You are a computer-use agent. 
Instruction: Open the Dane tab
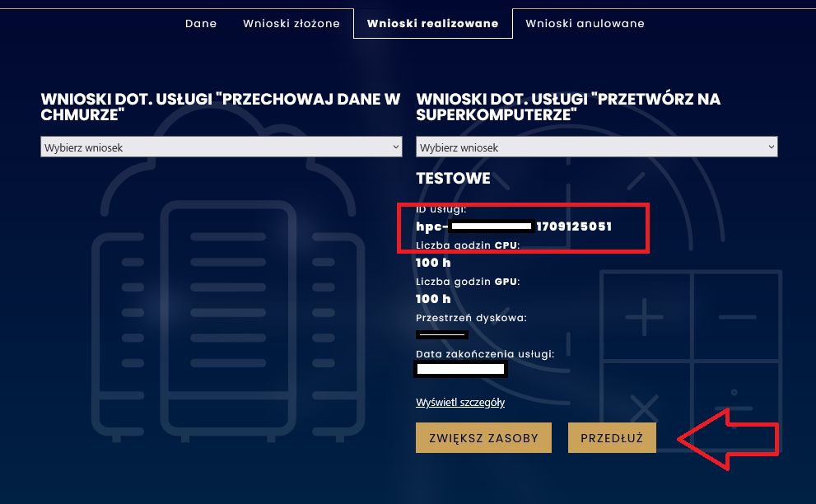(201, 24)
